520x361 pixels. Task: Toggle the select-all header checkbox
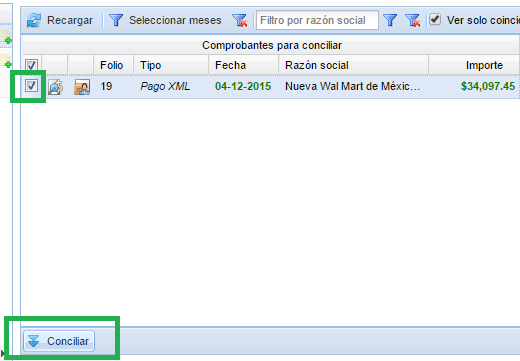pos(32,65)
